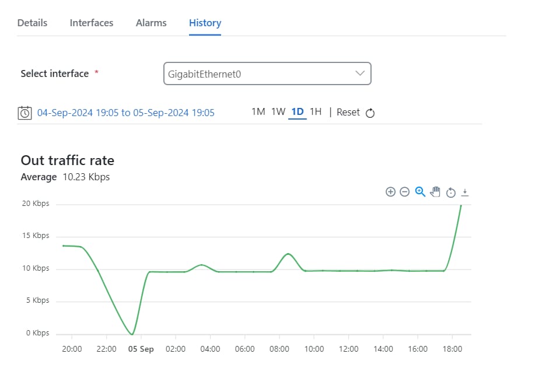Select the 1M time range
This screenshot has height=392, width=560.
(258, 112)
